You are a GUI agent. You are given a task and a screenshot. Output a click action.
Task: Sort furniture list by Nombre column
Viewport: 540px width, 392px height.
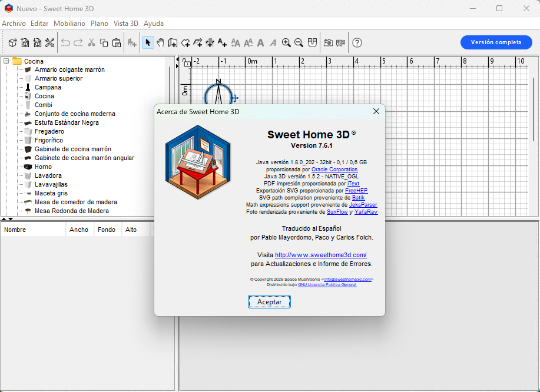coord(34,230)
